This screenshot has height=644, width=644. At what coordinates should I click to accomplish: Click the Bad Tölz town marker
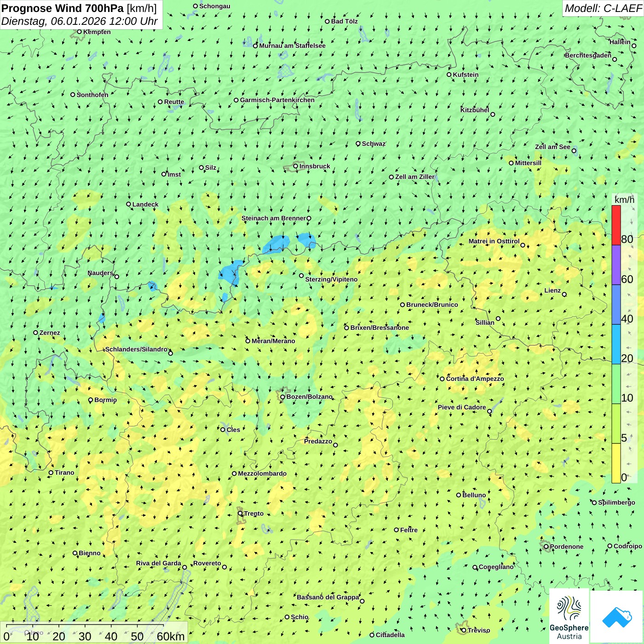click(x=327, y=21)
